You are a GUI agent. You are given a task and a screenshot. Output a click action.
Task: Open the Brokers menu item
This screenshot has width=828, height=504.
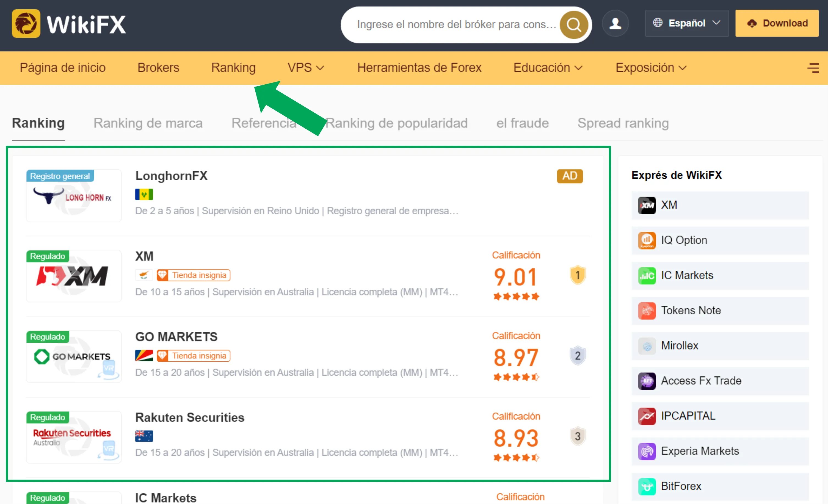pyautogui.click(x=158, y=68)
